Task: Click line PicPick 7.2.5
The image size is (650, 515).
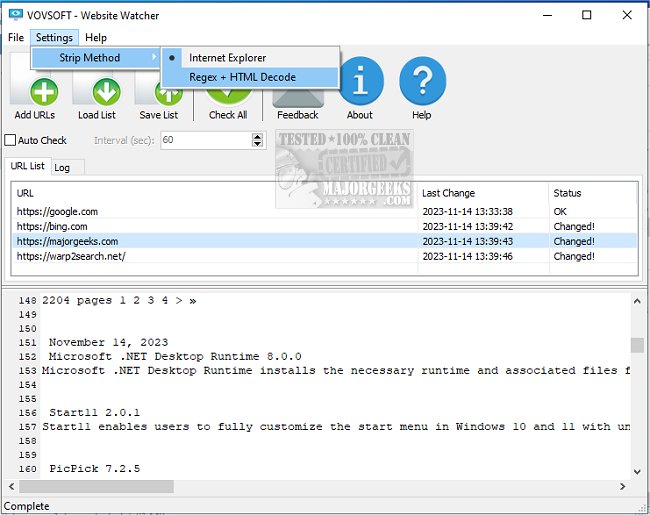Action: pos(95,469)
